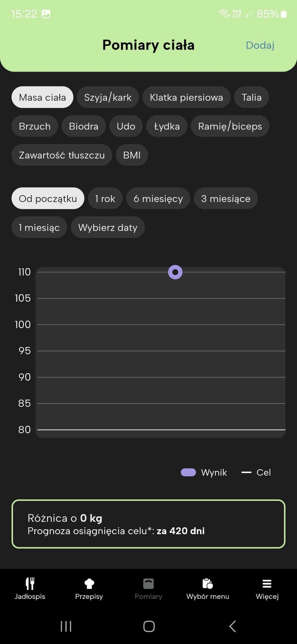Open the Jadłospis meal plan icon
Image resolution: width=297 pixels, height=644 pixels.
[x=30, y=583]
